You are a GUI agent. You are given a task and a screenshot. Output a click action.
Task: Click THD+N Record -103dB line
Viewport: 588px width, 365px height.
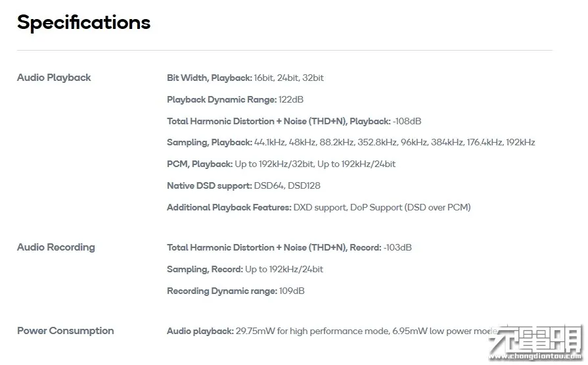[x=289, y=247]
